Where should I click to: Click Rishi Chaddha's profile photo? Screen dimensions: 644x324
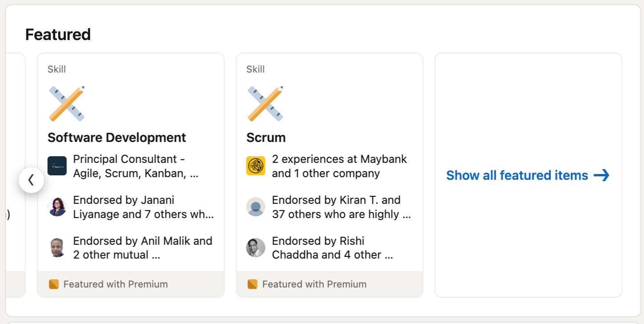point(256,248)
